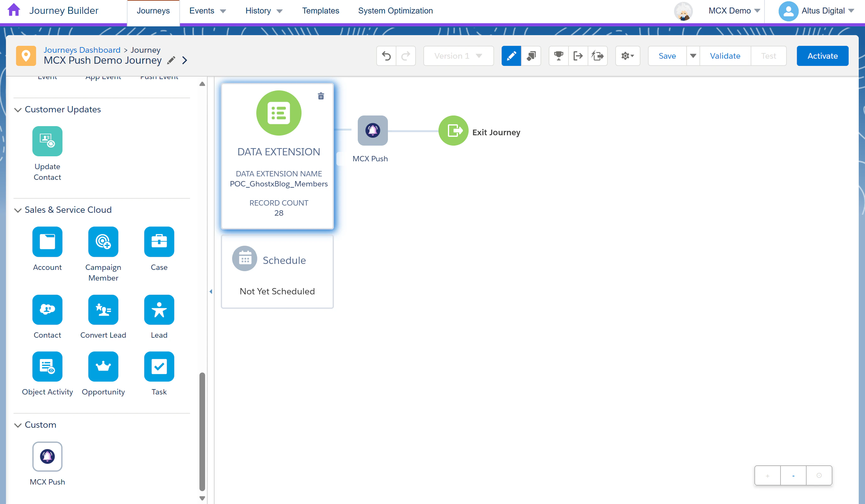Open the MCX Demo business unit dropdown
The image size is (865, 504).
[x=734, y=11]
